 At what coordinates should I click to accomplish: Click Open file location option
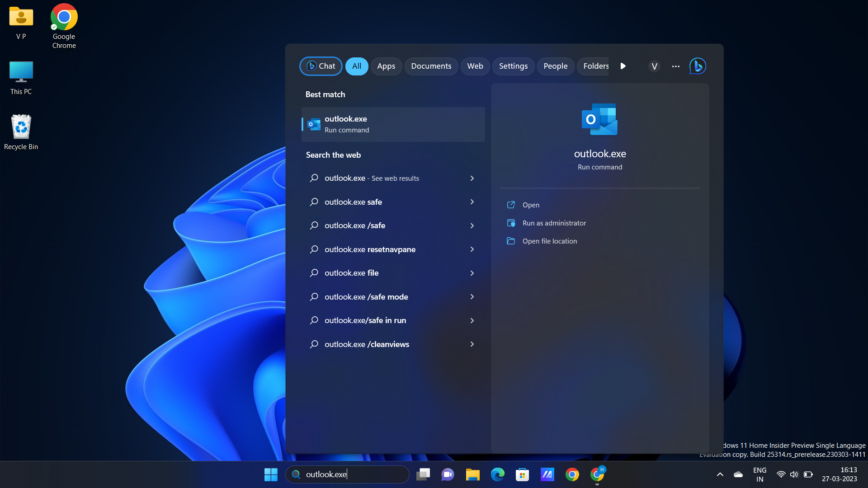click(549, 240)
